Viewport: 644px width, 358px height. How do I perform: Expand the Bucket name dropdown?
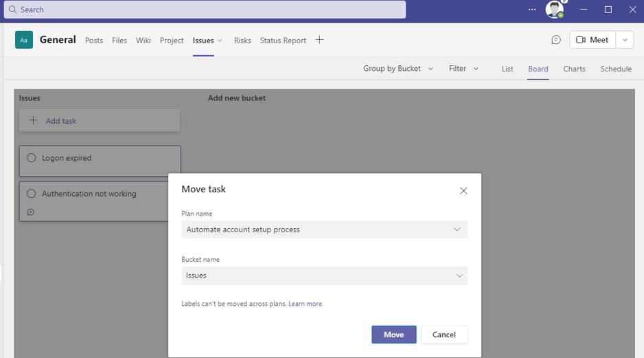[325, 276]
